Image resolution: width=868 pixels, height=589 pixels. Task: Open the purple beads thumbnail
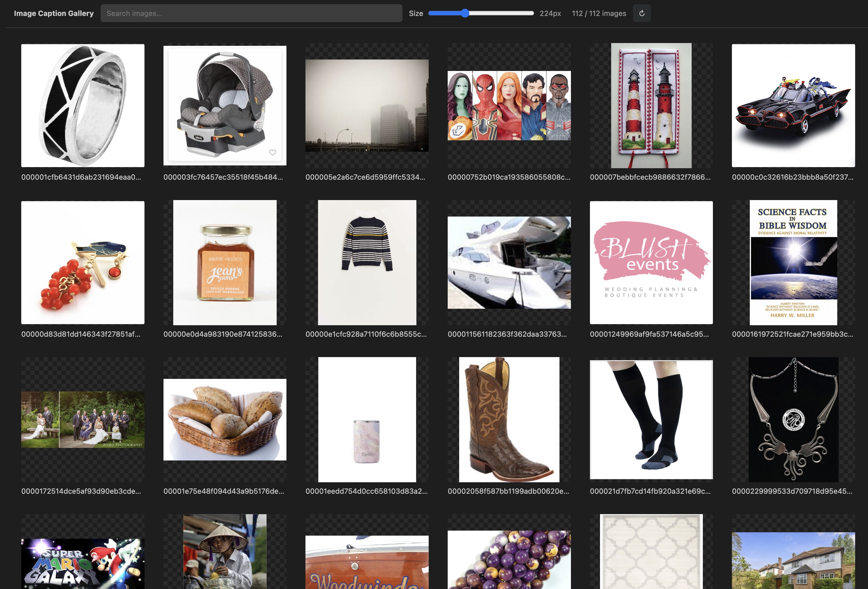pyautogui.click(x=509, y=560)
